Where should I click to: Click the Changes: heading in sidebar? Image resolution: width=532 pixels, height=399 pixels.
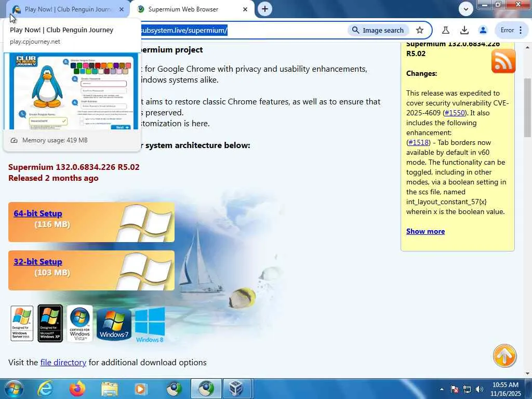(x=422, y=73)
